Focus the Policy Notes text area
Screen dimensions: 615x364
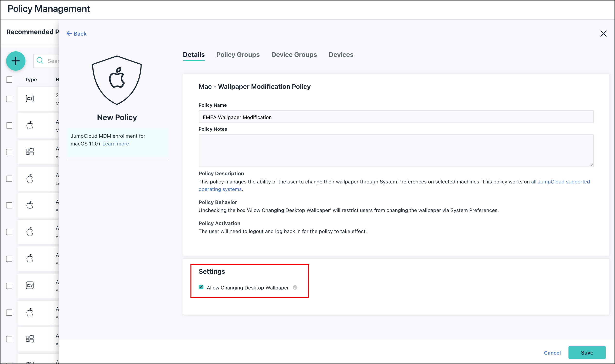396,151
